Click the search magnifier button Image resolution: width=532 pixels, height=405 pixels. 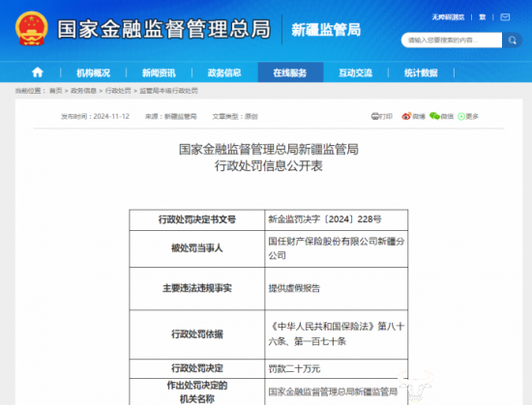point(512,41)
